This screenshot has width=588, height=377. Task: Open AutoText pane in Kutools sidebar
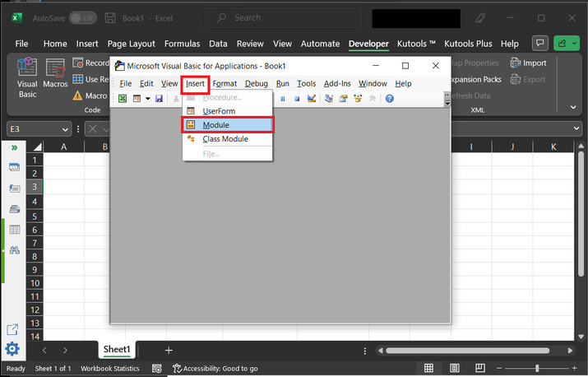14,188
